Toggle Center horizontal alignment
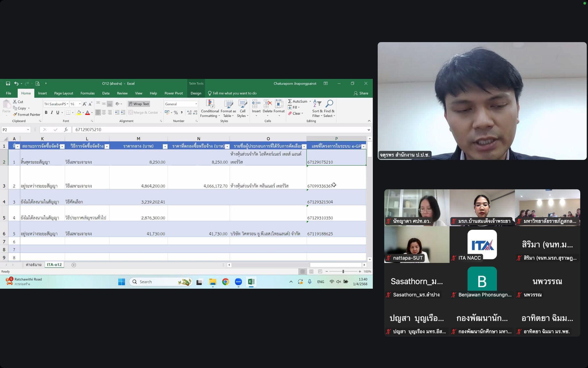Viewport: 588px width, 368px height. pos(104,112)
